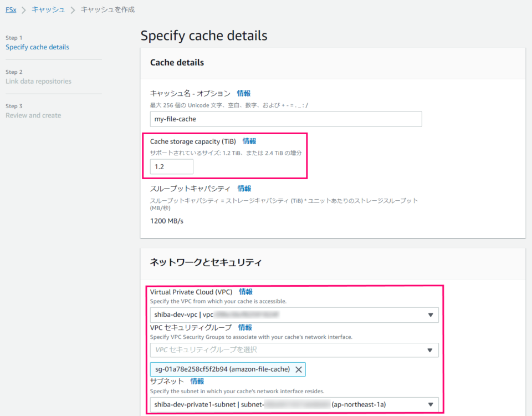532x416 pixels.
Task: Click the VPC セキュリティグループを選択 placeholder field
Action: click(277, 350)
